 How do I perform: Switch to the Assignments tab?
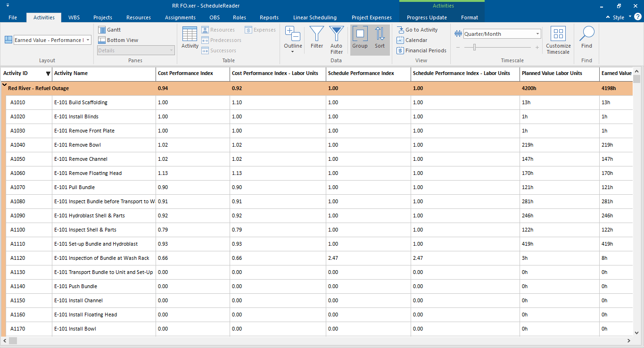[x=180, y=17]
